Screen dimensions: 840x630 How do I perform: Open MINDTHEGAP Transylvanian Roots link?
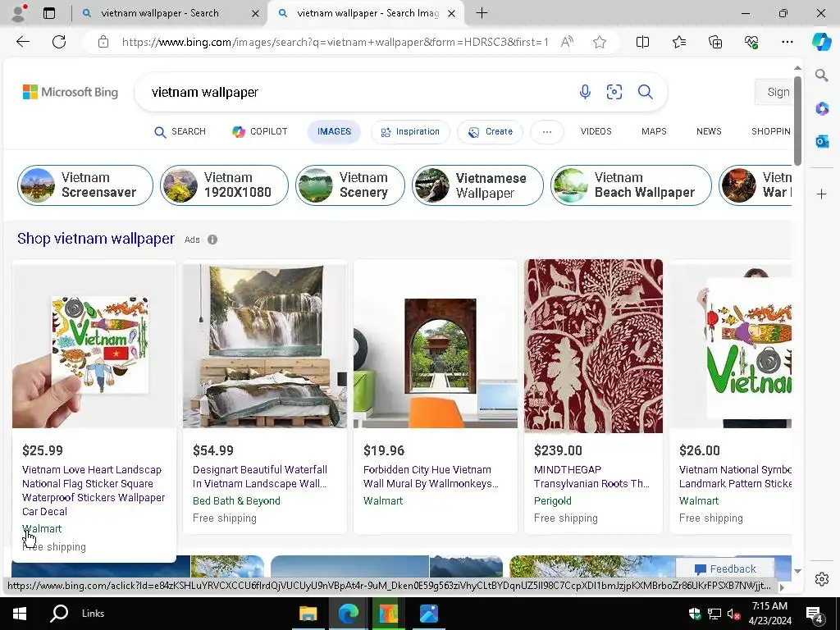pos(591,477)
